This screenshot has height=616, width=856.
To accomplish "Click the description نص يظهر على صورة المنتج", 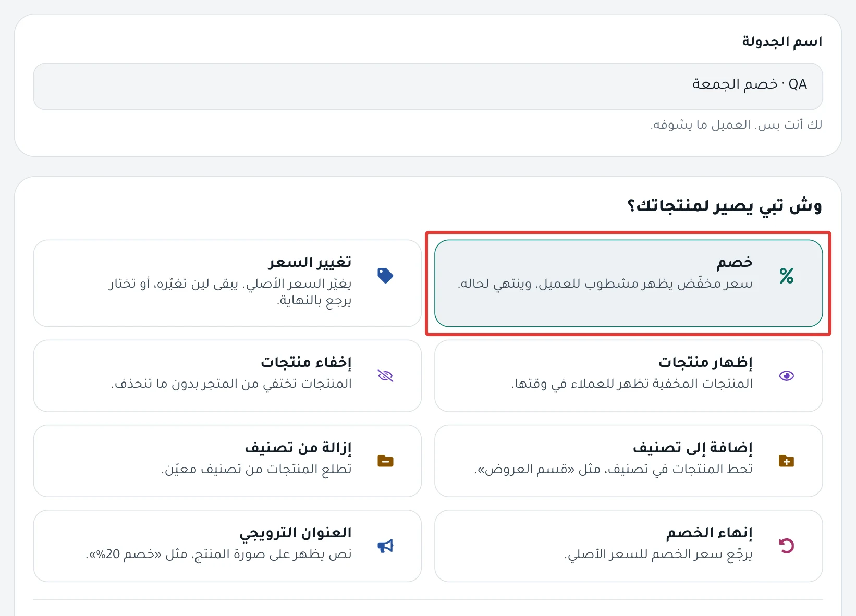I will [219, 554].
